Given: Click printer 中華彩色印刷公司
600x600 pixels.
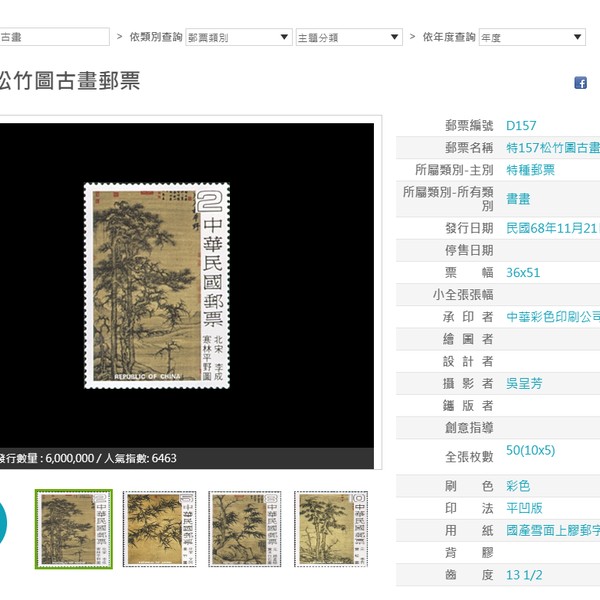Looking at the screenshot, I should pyautogui.click(x=553, y=317).
